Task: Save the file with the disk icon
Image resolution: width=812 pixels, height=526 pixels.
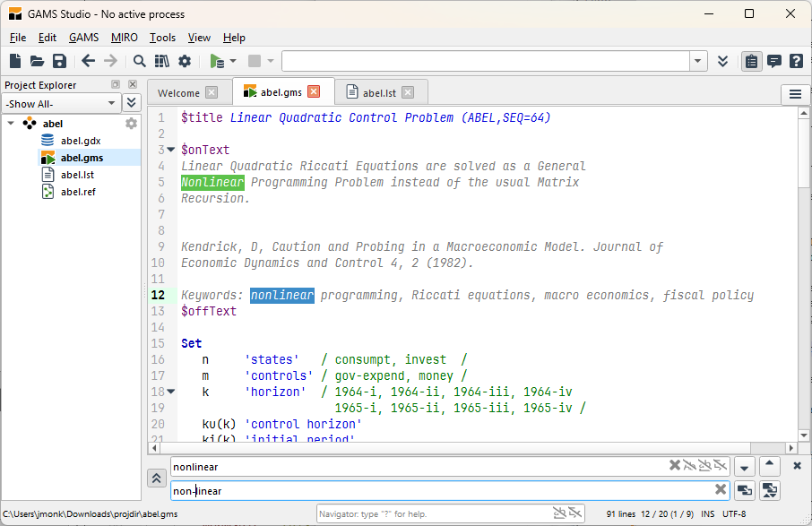Action: [59, 61]
